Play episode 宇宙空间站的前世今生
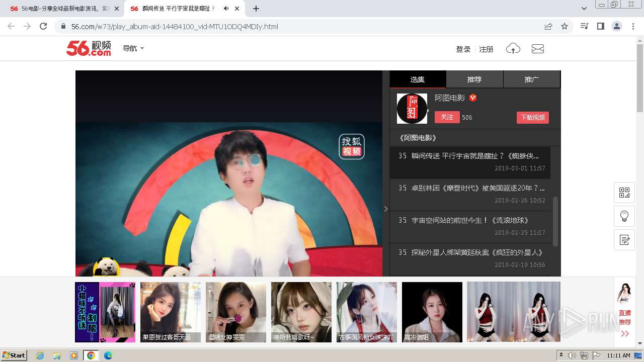644x362 pixels. [470, 227]
